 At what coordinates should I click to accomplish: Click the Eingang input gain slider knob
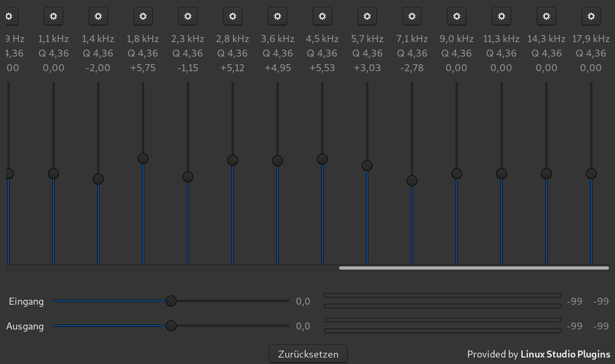tap(171, 301)
